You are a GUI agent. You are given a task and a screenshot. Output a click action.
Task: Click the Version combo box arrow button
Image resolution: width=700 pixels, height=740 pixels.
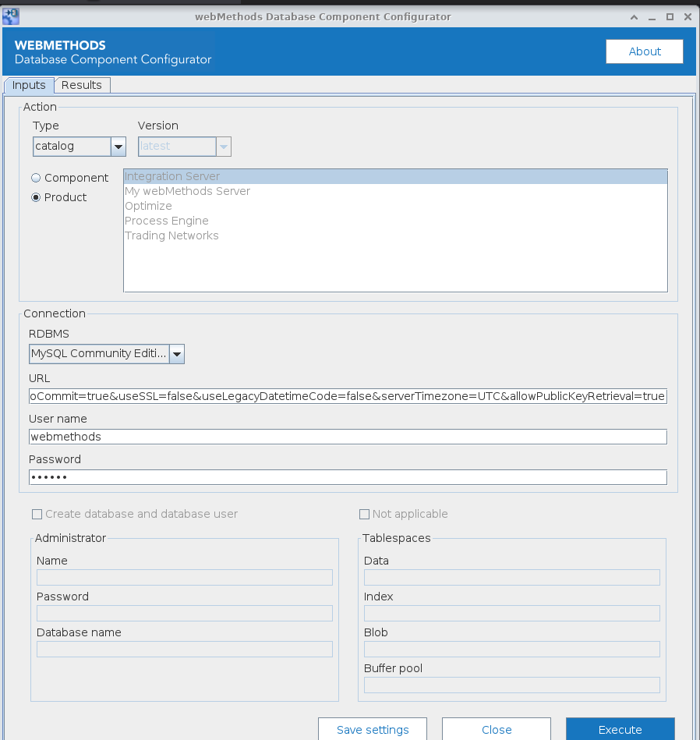224,147
